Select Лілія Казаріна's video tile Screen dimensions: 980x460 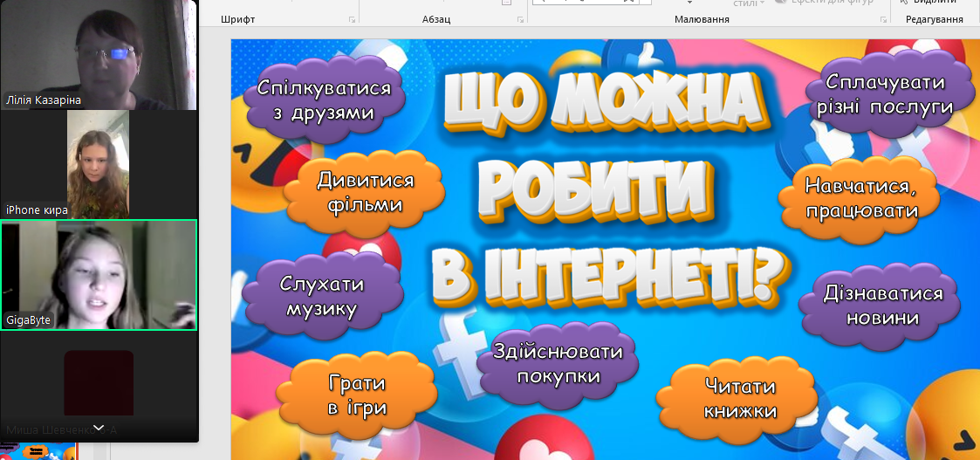(x=99, y=55)
